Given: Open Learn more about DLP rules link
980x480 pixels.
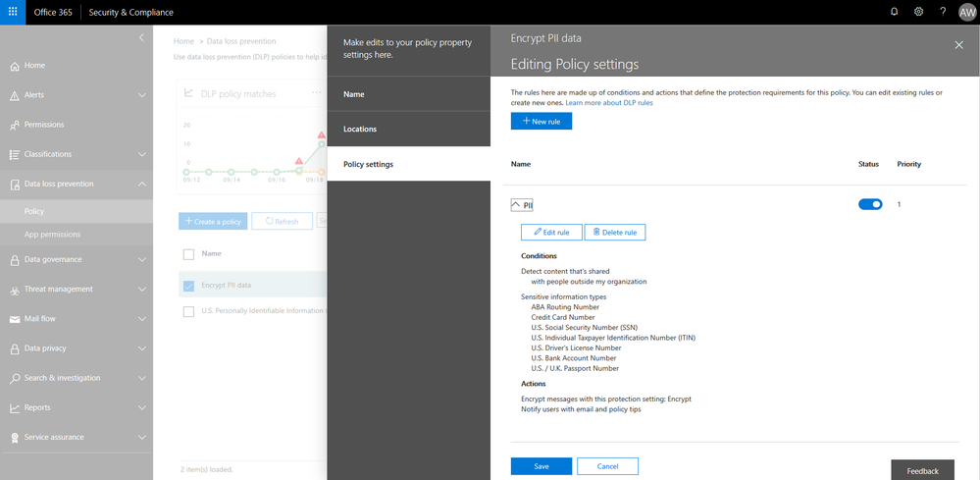Looking at the screenshot, I should click(609, 102).
